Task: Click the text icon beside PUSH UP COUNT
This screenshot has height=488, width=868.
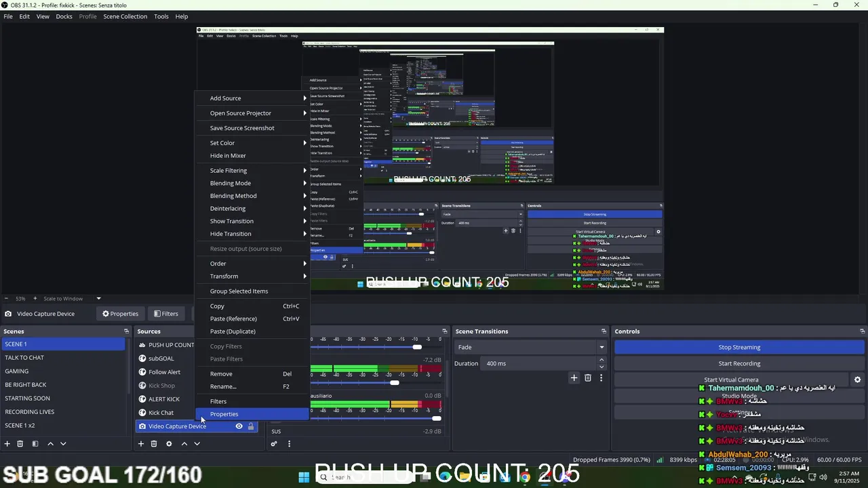Action: pos(142,345)
